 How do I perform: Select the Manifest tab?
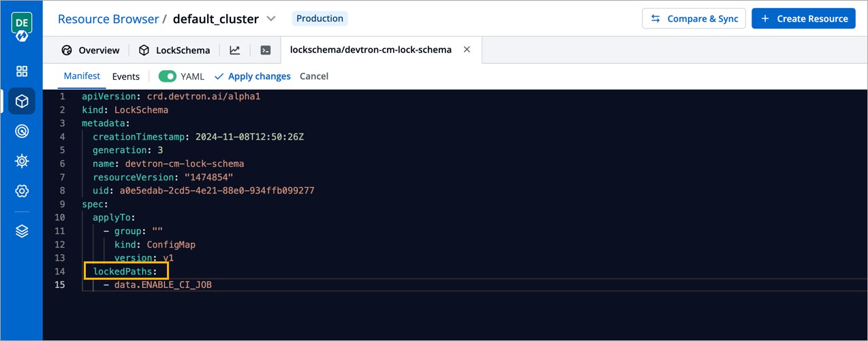click(x=82, y=76)
